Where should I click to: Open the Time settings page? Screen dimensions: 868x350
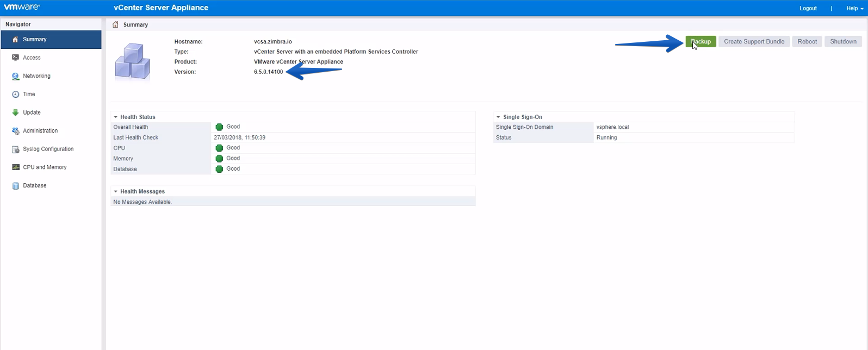pyautogui.click(x=51, y=94)
